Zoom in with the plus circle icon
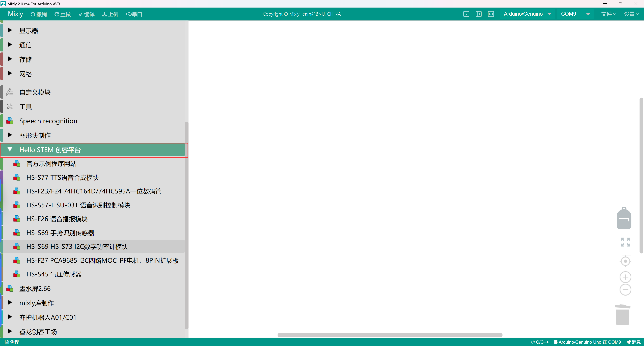The width and height of the screenshot is (644, 346). click(x=625, y=277)
